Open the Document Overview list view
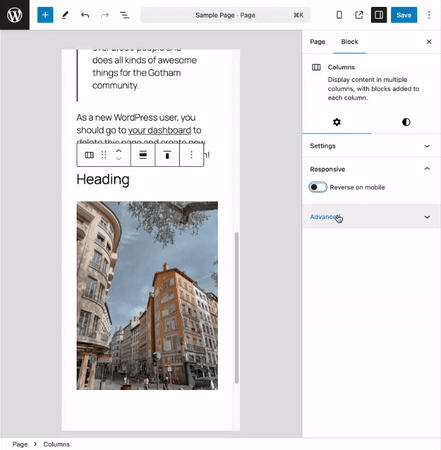The image size is (441, 450). [x=124, y=15]
